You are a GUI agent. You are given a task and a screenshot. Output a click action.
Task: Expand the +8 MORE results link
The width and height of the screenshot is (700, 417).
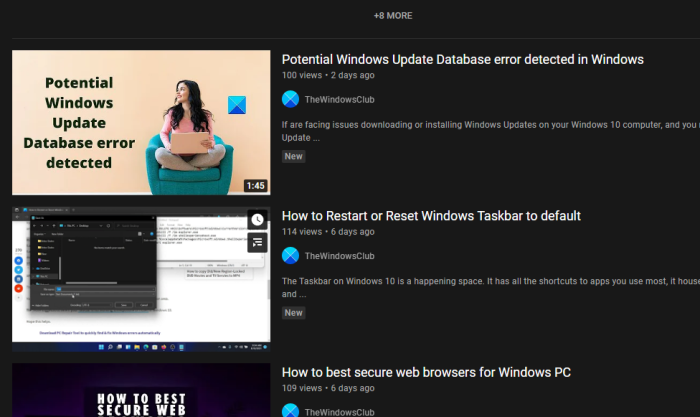[x=393, y=16]
